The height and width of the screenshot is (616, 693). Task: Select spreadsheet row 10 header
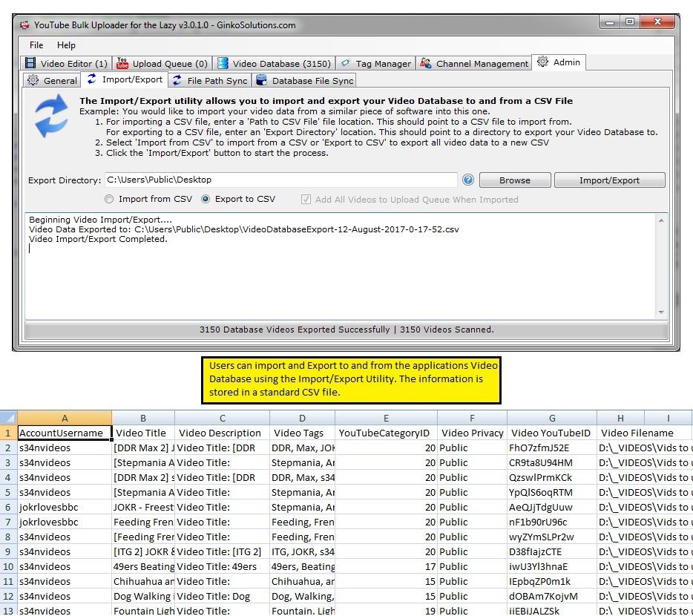[8, 566]
